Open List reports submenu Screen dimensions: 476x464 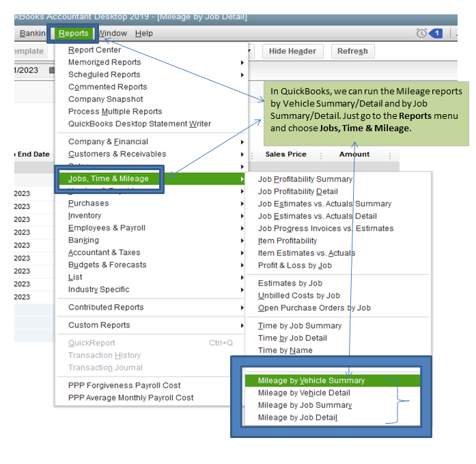point(151,277)
